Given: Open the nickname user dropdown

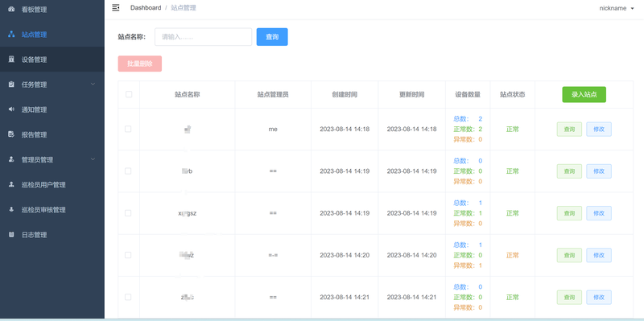Looking at the screenshot, I should (617, 8).
